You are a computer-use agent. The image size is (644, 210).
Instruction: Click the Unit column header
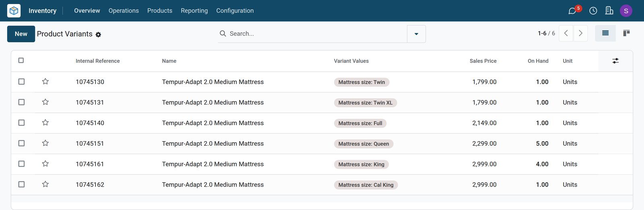click(x=568, y=61)
